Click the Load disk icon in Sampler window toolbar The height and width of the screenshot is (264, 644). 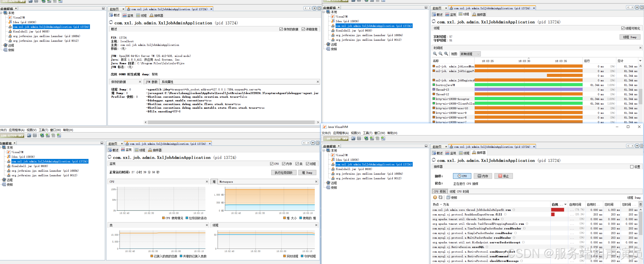pyautogui.click(x=353, y=139)
